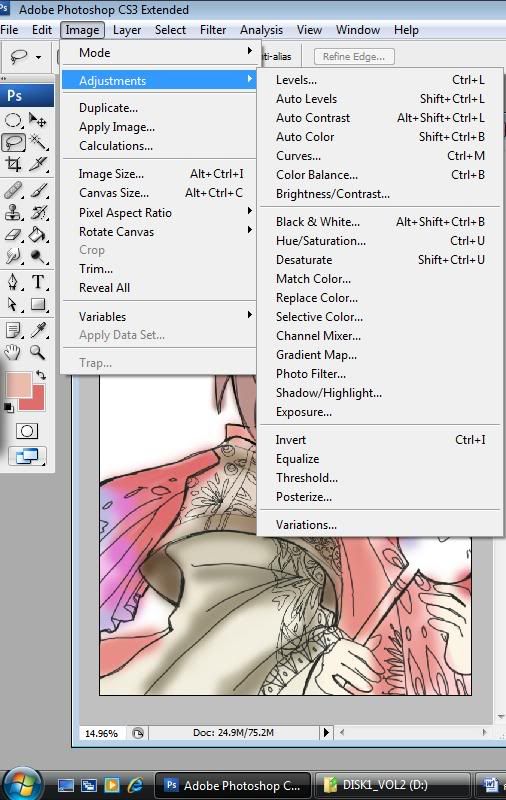Image resolution: width=506 pixels, height=800 pixels.
Task: Select the Rectangle shape tool
Action: tap(38, 304)
